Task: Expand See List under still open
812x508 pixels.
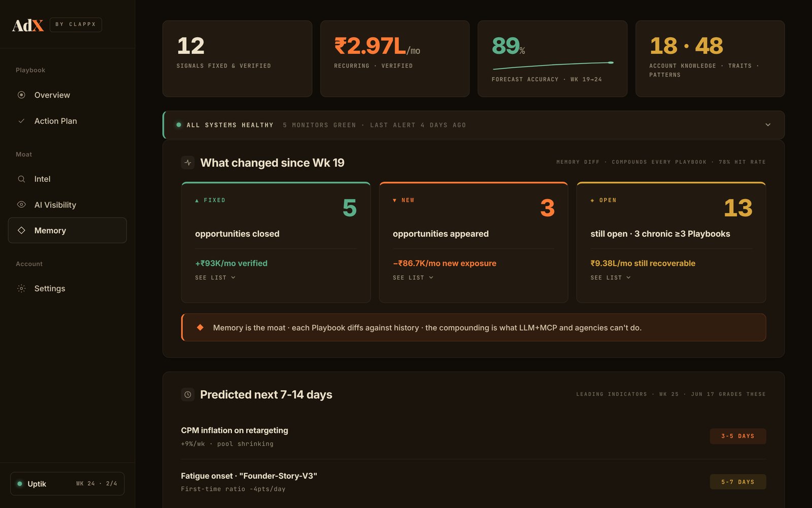Action: (x=611, y=278)
